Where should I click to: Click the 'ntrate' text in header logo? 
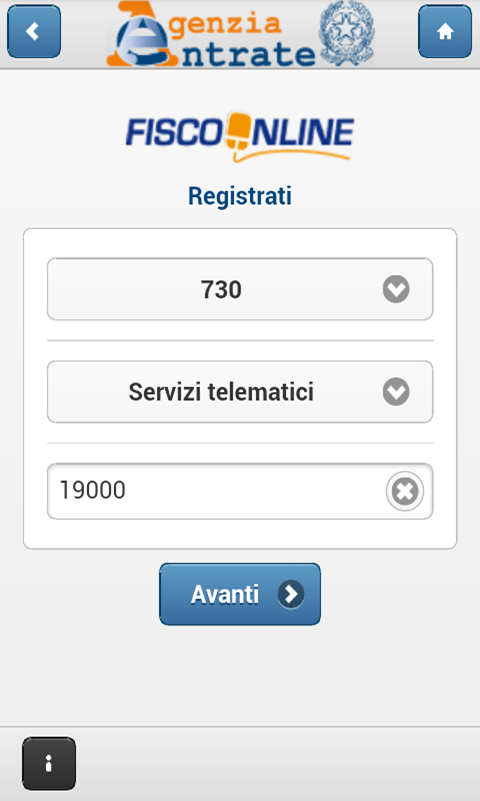click(248, 55)
